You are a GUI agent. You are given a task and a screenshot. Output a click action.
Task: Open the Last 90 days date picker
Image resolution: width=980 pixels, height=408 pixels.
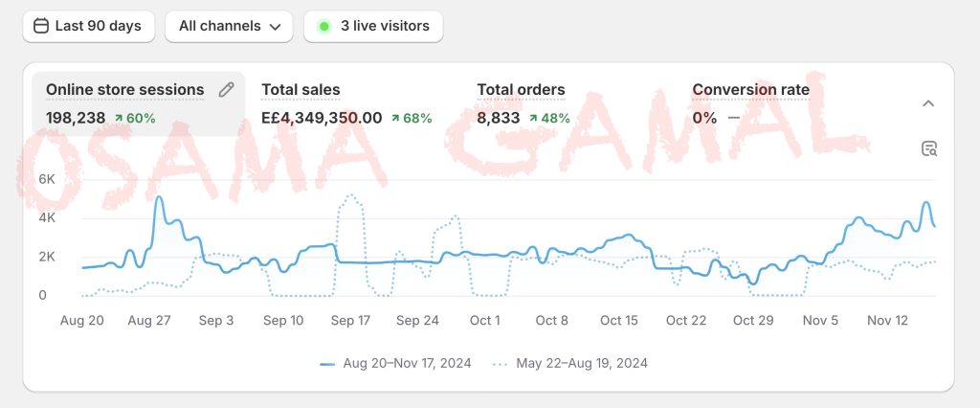[87, 27]
